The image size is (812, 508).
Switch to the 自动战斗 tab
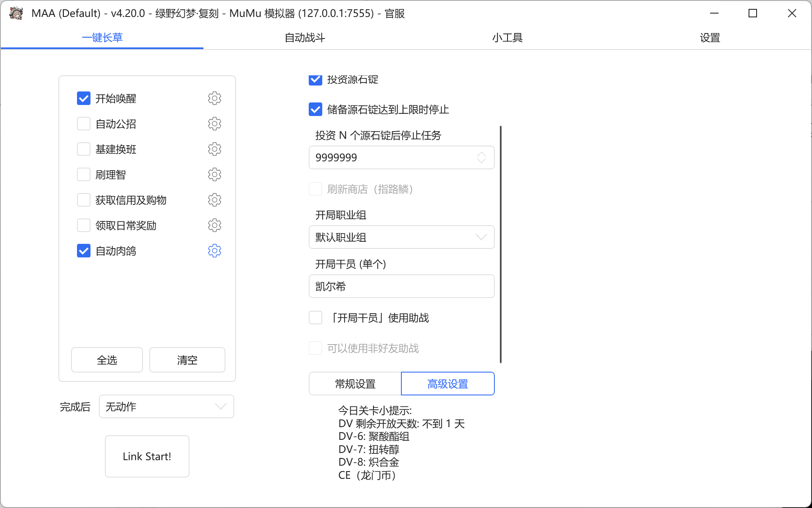click(304, 38)
